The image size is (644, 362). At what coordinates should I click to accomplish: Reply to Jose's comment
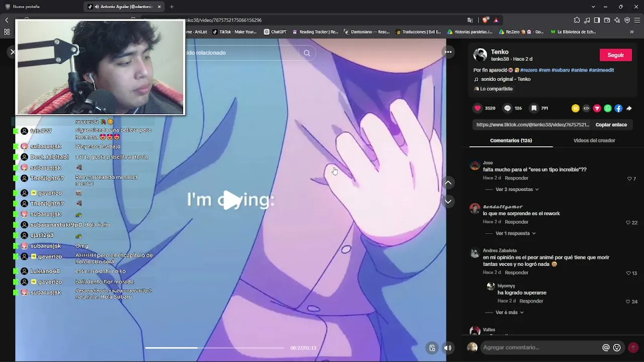pos(517,178)
